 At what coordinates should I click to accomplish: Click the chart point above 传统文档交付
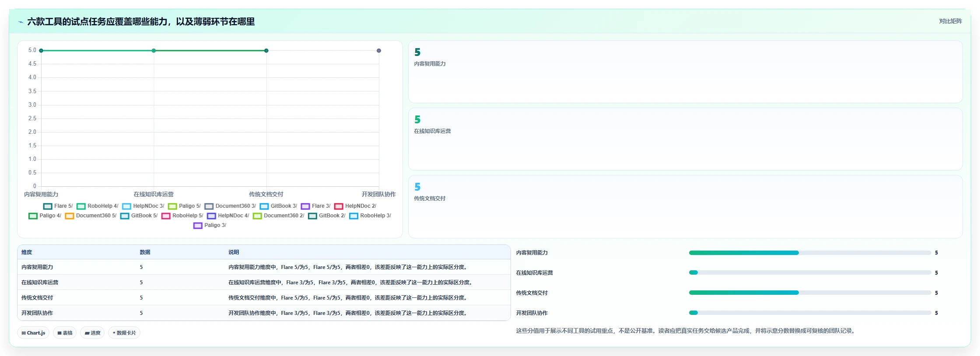pyautogui.click(x=266, y=51)
